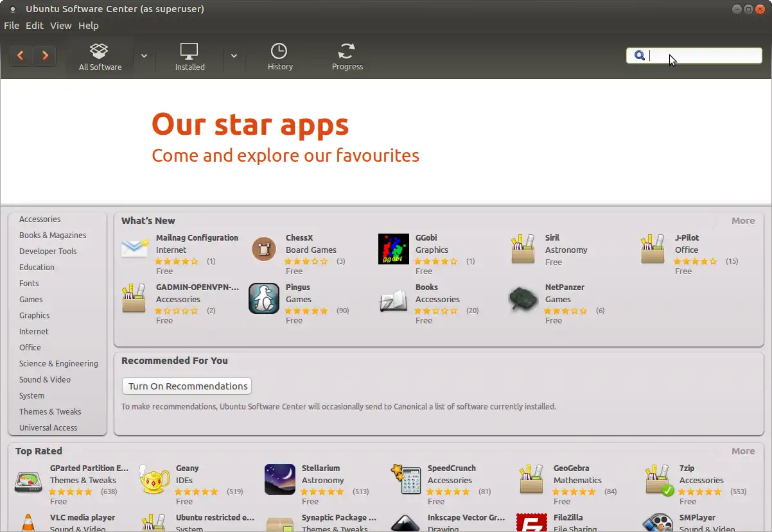
Task: Open the File menu
Action: click(12, 26)
